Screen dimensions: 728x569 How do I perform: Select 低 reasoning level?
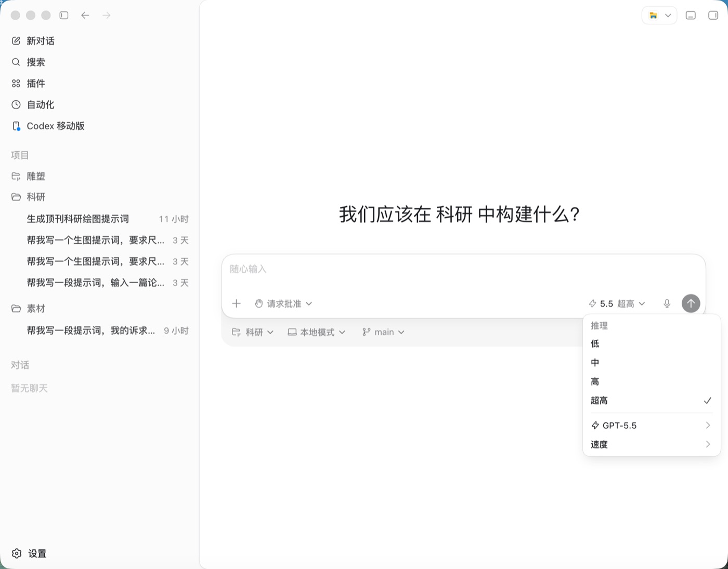pos(652,343)
